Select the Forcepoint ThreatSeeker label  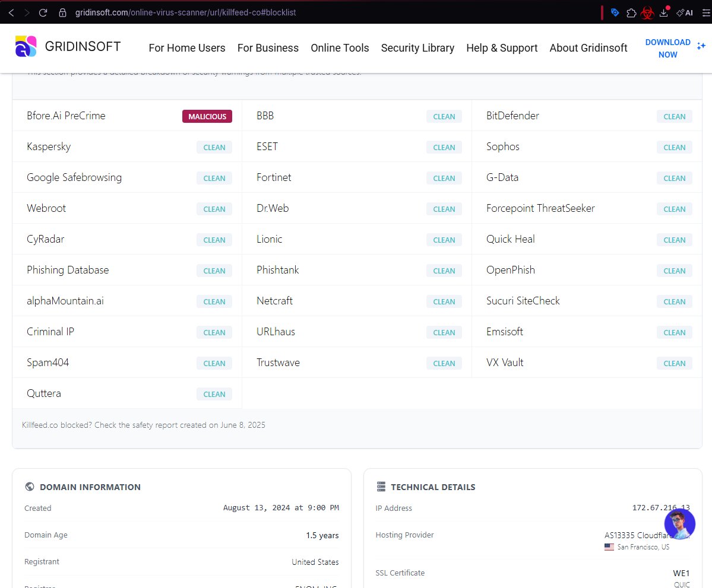pyautogui.click(x=540, y=208)
